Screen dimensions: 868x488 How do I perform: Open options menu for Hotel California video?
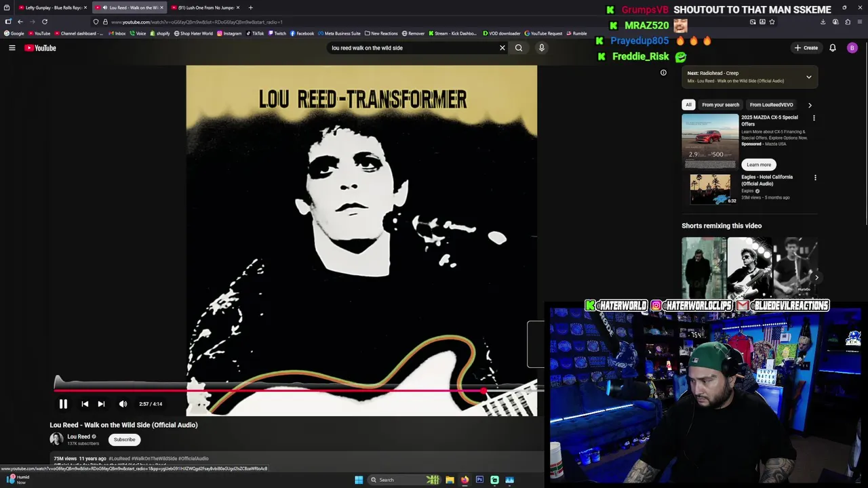815,178
